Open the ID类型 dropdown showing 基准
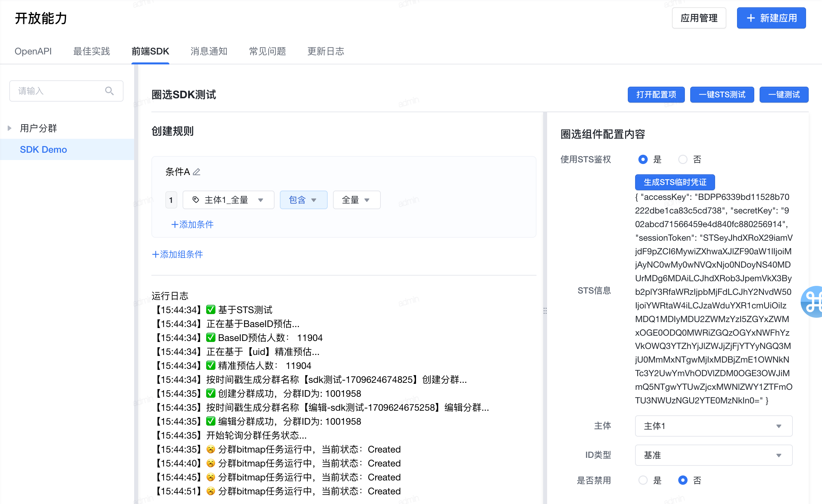 (713, 455)
